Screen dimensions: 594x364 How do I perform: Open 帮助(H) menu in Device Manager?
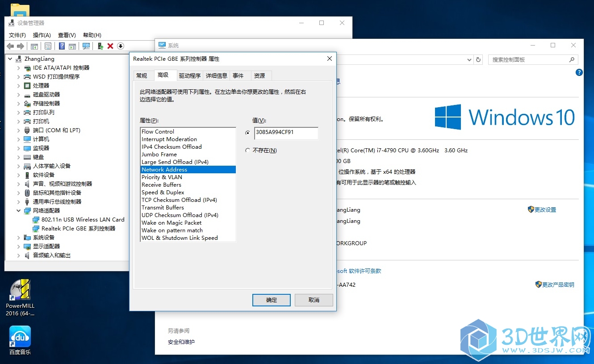pos(92,35)
